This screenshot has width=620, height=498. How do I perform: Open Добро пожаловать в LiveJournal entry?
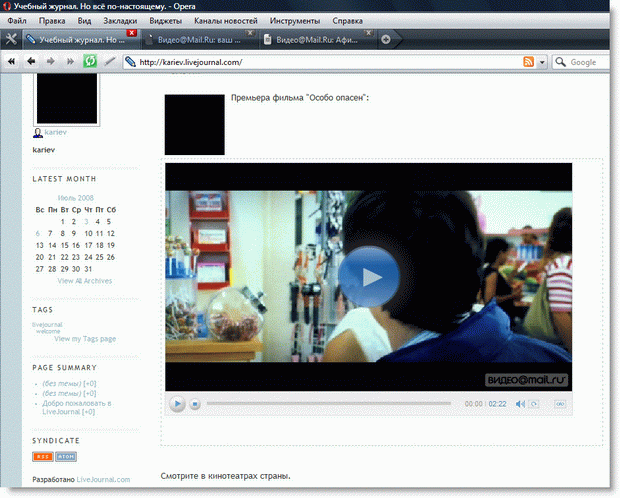coord(77,407)
